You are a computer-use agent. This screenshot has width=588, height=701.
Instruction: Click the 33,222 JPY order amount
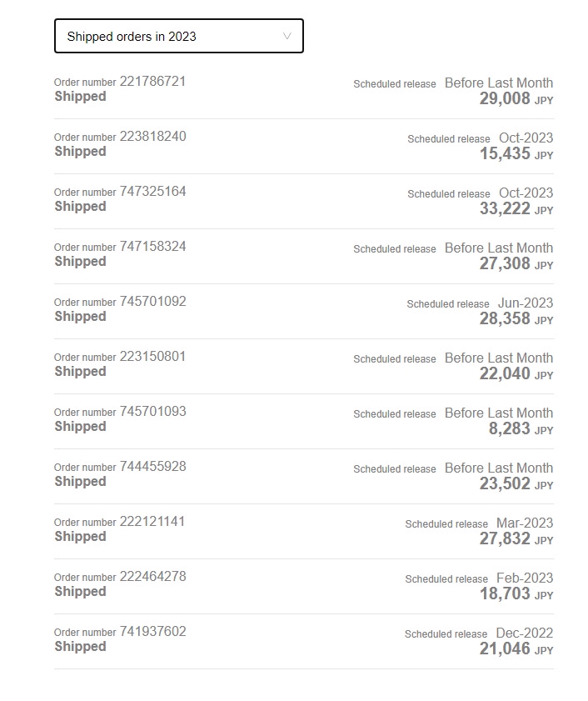tap(516, 209)
